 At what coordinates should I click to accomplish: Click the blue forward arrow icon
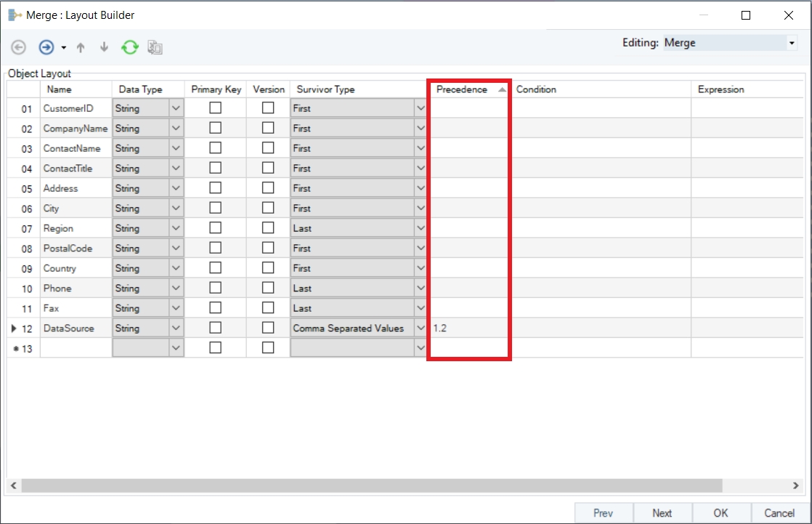pos(46,47)
